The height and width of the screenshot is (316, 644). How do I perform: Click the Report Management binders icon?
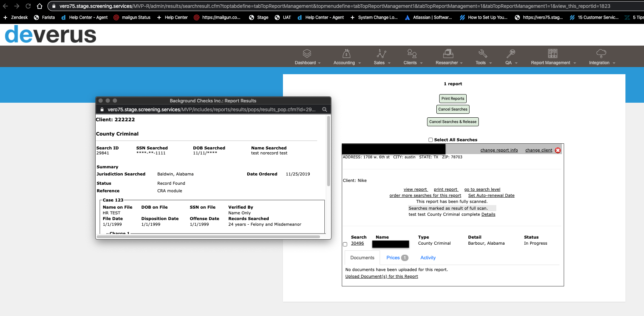[553, 53]
